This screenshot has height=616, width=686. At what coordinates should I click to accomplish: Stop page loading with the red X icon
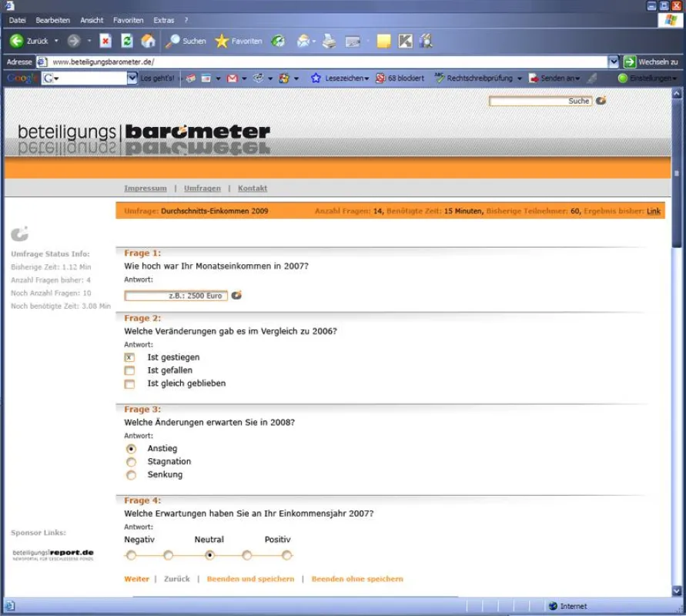click(x=105, y=41)
